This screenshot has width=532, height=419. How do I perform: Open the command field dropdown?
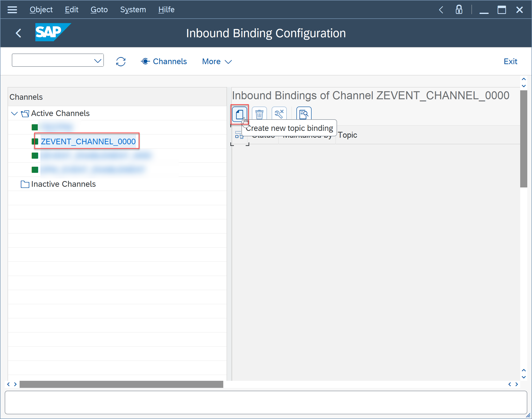tap(98, 61)
